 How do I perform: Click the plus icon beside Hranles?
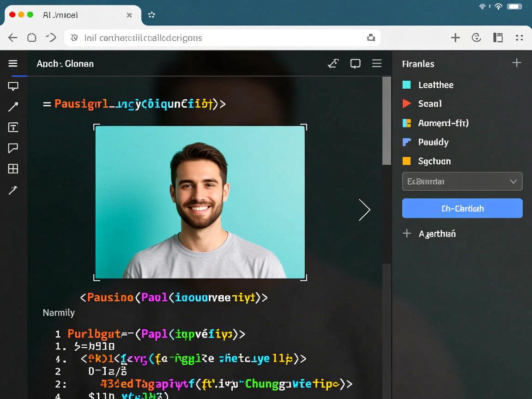517,63
